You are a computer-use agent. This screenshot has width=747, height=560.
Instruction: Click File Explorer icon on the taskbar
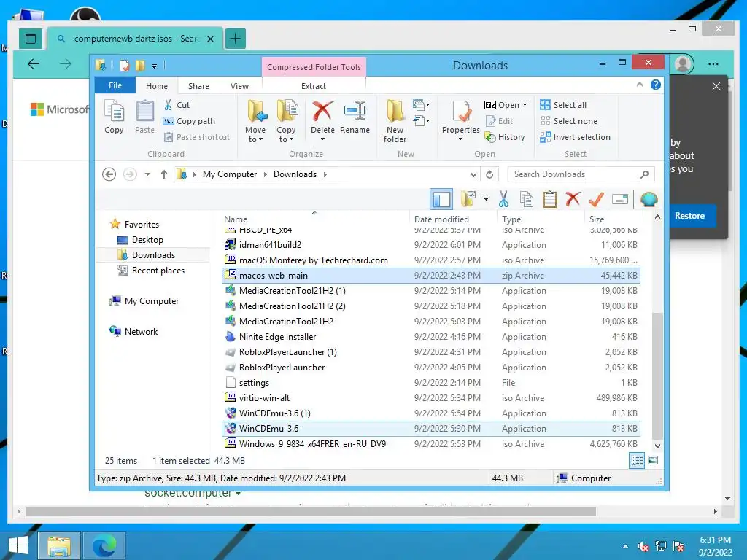[59, 545]
